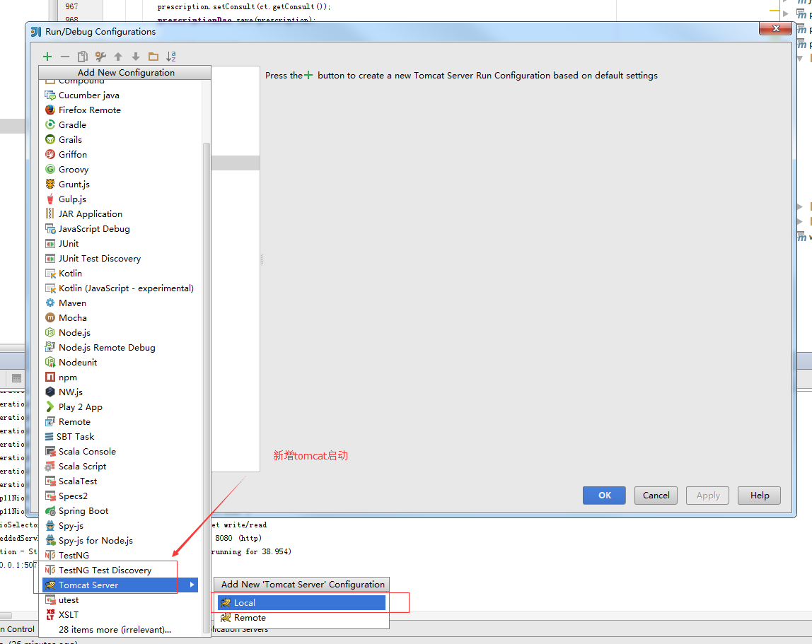Image resolution: width=812 pixels, height=644 pixels.
Task: Click the Help button
Action: tap(759, 496)
